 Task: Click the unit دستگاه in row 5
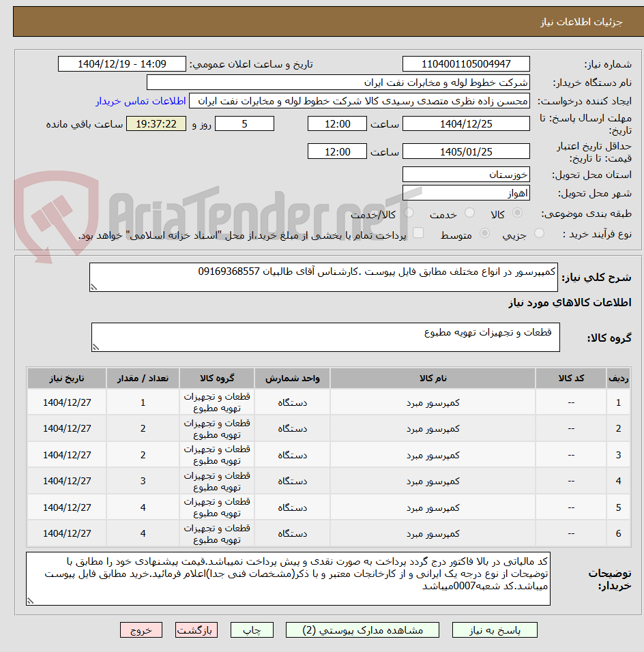[292, 507]
